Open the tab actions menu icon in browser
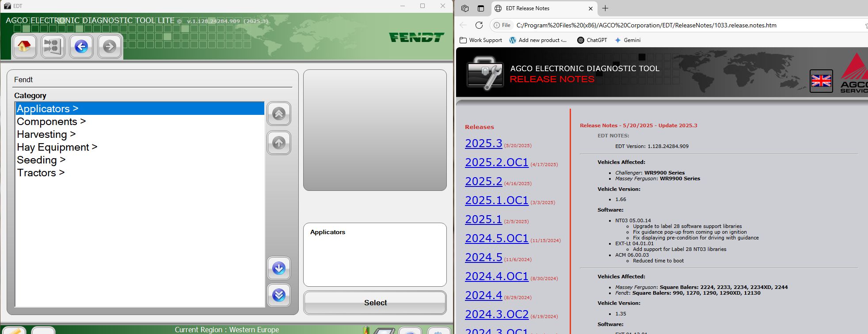The width and height of the screenshot is (868, 334). pos(481,8)
